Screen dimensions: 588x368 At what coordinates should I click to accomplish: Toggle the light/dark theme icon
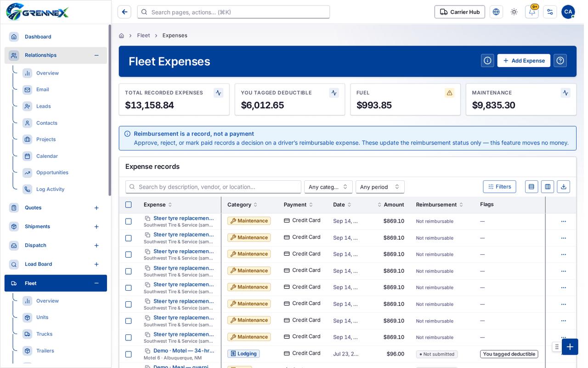pos(514,12)
